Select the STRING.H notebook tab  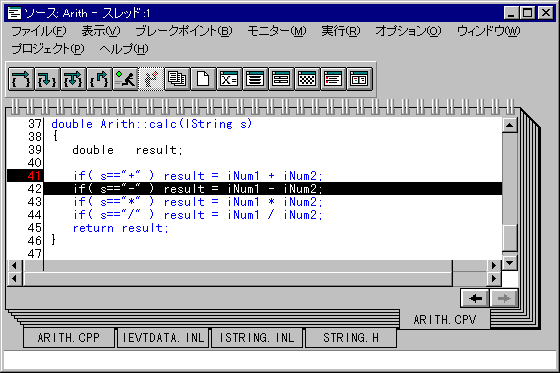351,338
